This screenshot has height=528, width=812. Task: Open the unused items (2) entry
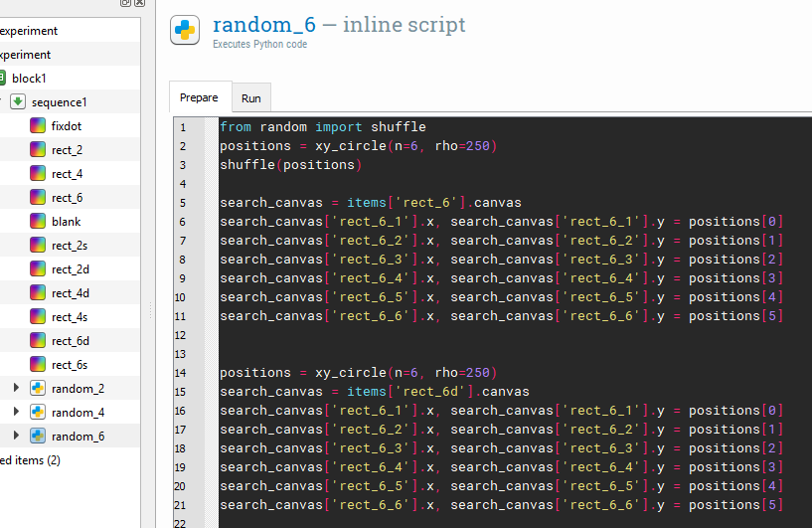pyautogui.click(x=30, y=460)
